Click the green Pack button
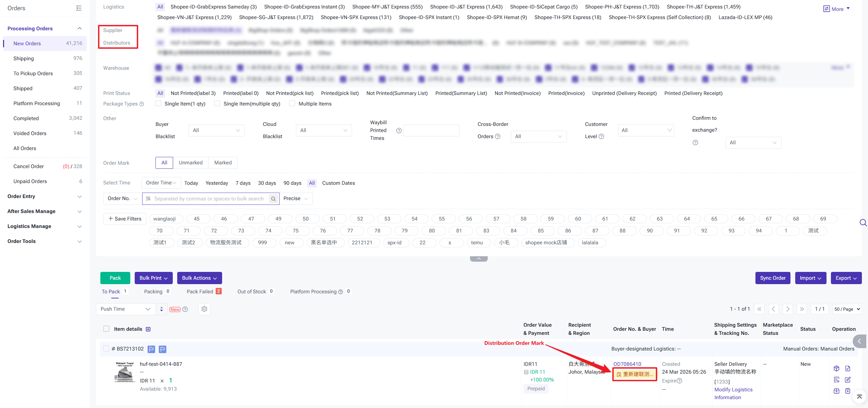Screen dimensions: 868x408 click(115, 278)
